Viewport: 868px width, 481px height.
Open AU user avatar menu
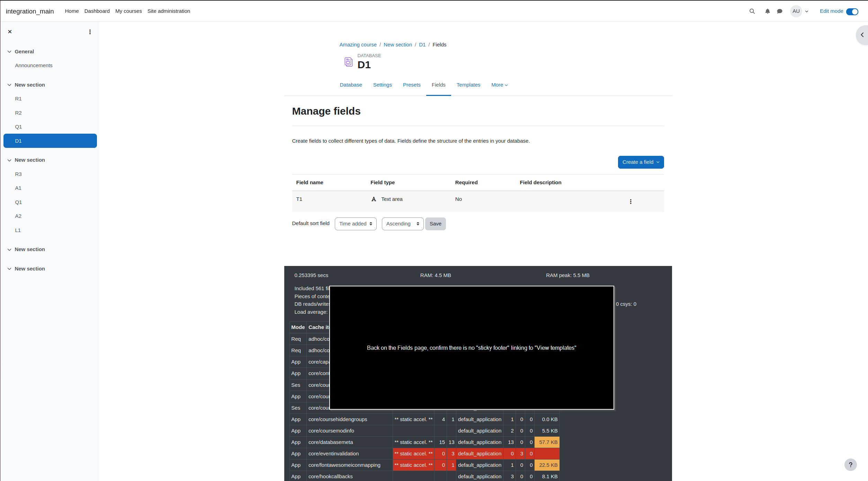point(796,11)
